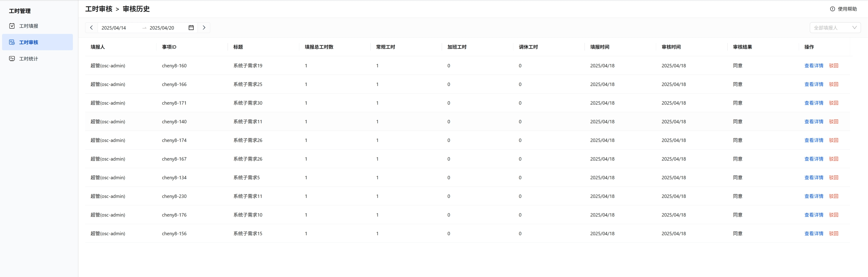Click cell cheny8-156
This screenshot has height=277, width=868.
click(174, 234)
